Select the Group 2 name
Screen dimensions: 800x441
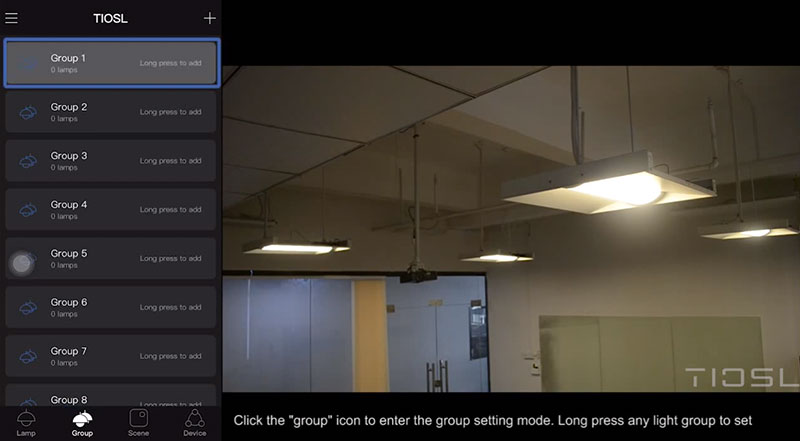coord(68,107)
